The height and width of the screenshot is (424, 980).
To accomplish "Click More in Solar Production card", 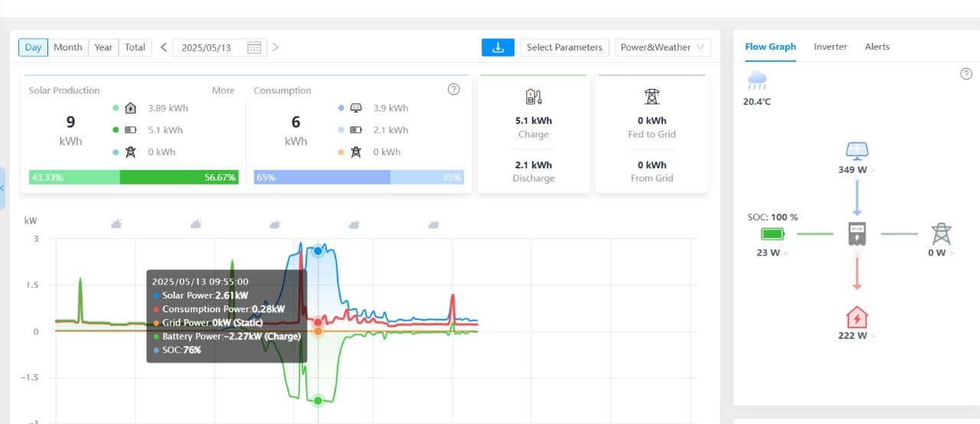I will 223,90.
